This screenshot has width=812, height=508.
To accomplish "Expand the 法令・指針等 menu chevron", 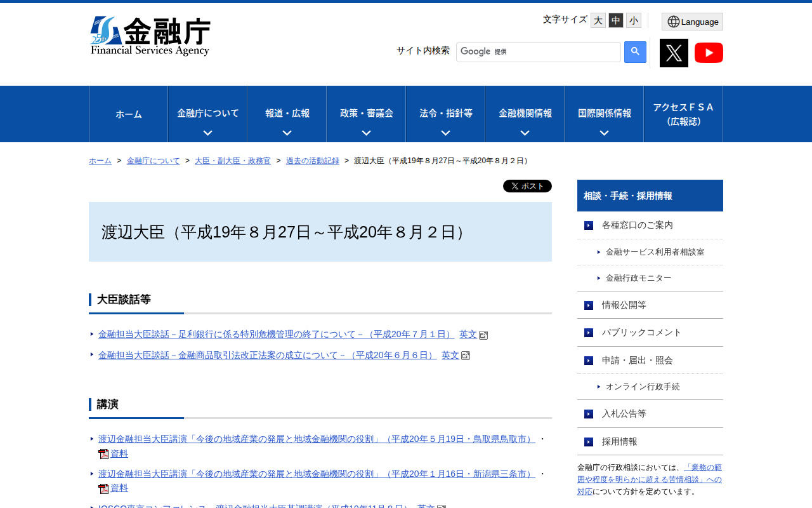I will [445, 133].
